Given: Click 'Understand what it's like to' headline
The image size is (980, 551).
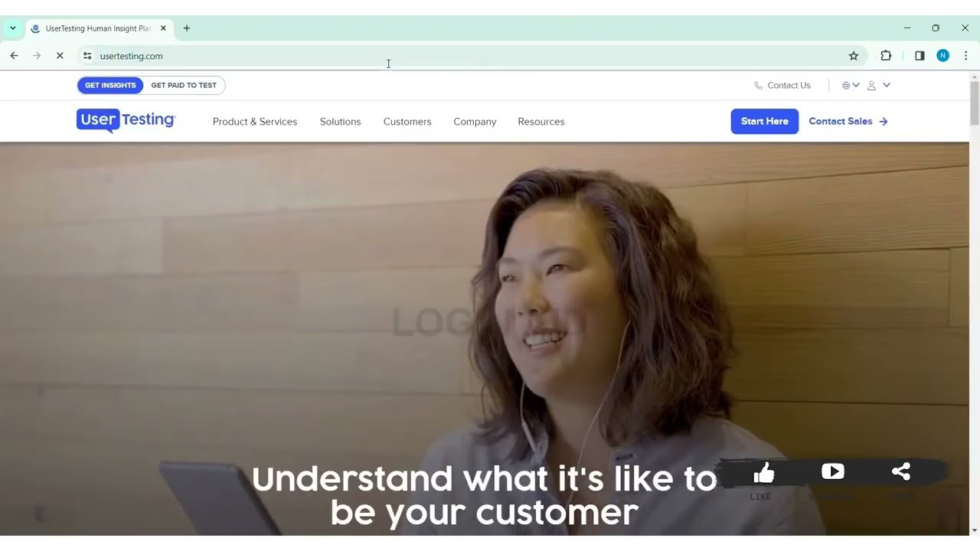Looking at the screenshot, I should tap(484, 478).
